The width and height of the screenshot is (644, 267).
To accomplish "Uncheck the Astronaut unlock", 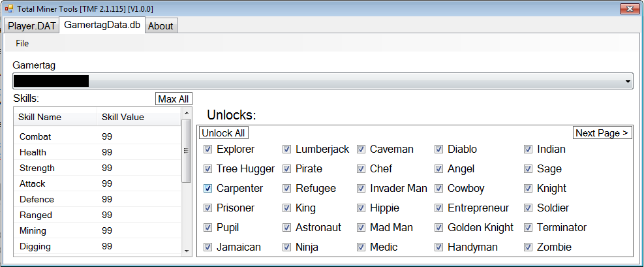I will coord(287,228).
